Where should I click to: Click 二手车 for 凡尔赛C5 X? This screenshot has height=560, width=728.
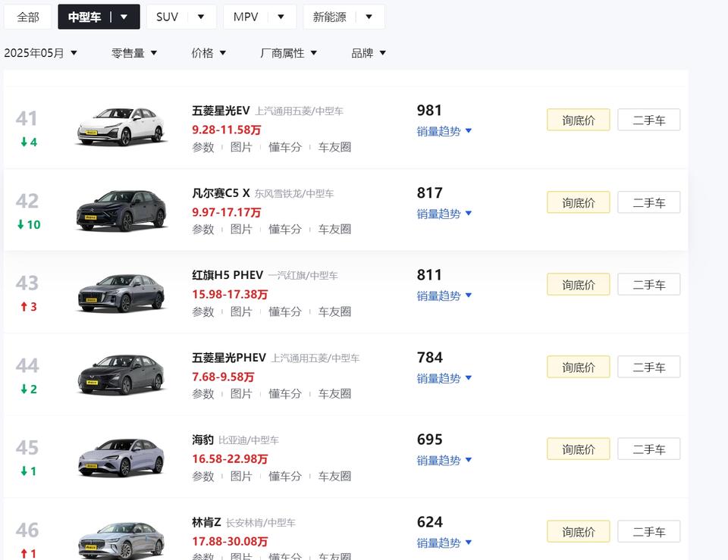pos(649,202)
